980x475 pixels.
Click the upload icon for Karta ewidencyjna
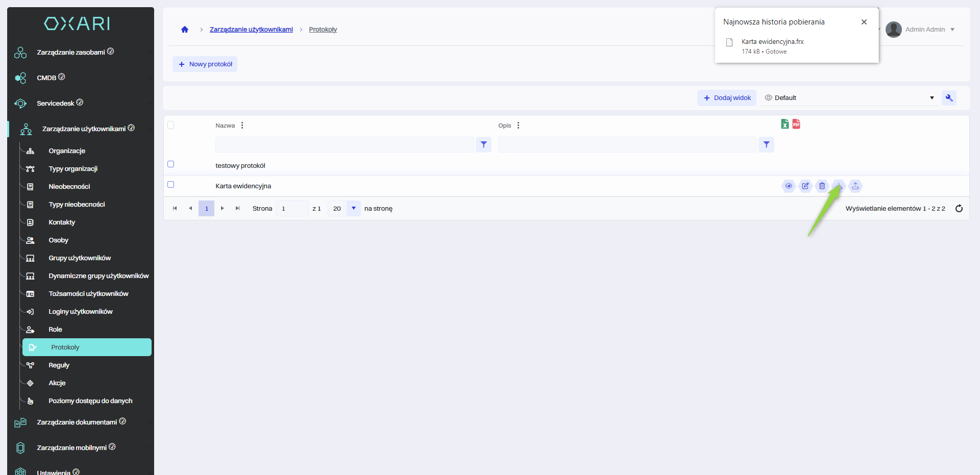855,186
